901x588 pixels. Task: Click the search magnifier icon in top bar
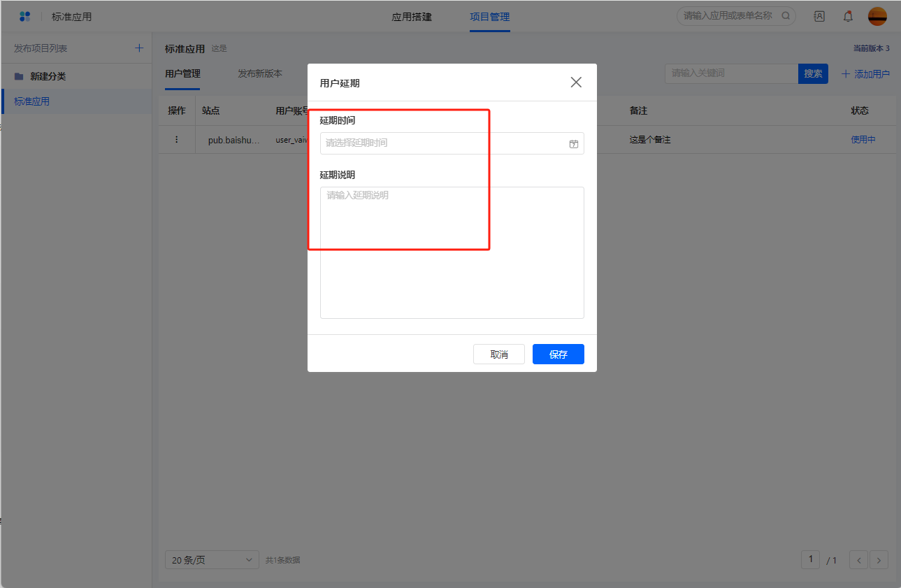tap(786, 15)
